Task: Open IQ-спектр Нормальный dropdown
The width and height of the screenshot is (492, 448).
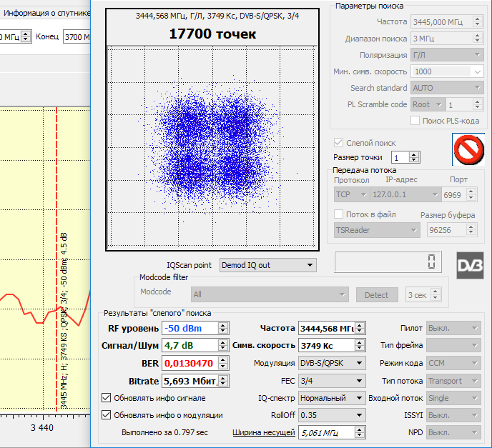Action: point(332,398)
